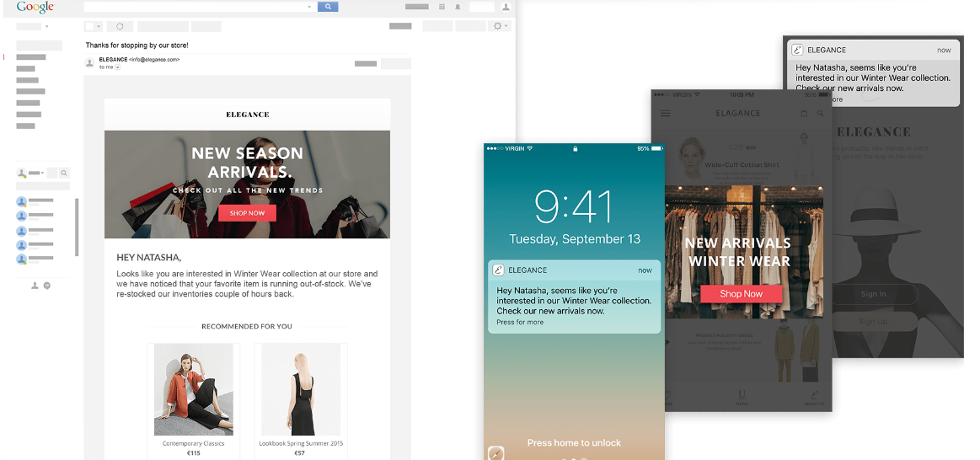Open the News tab icon in app
Screen dimensions: 980x460
coord(742,396)
